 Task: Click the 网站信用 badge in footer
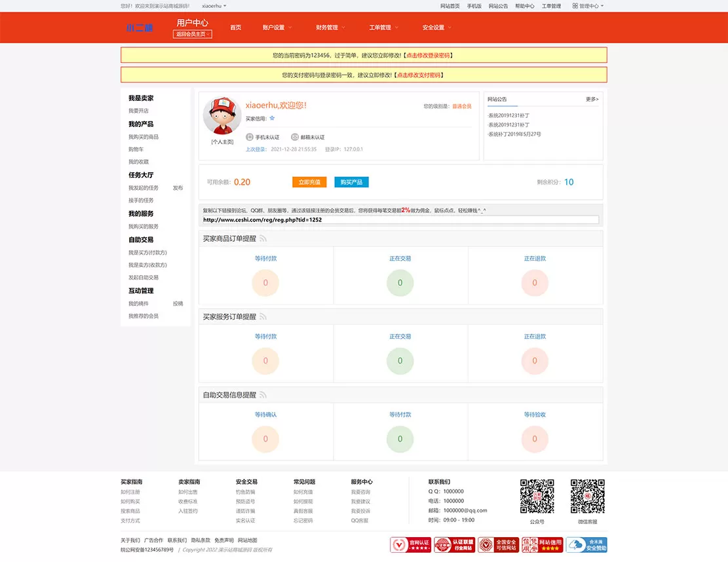pos(542,545)
